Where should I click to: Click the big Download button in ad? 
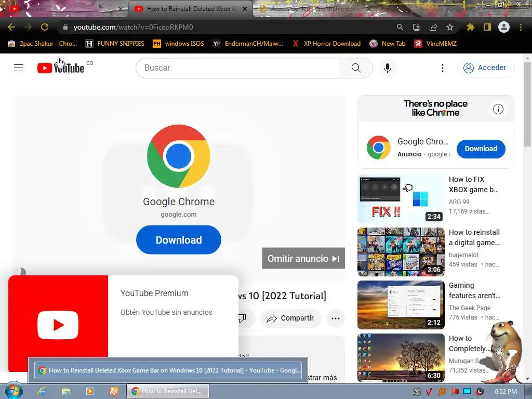[x=179, y=240]
